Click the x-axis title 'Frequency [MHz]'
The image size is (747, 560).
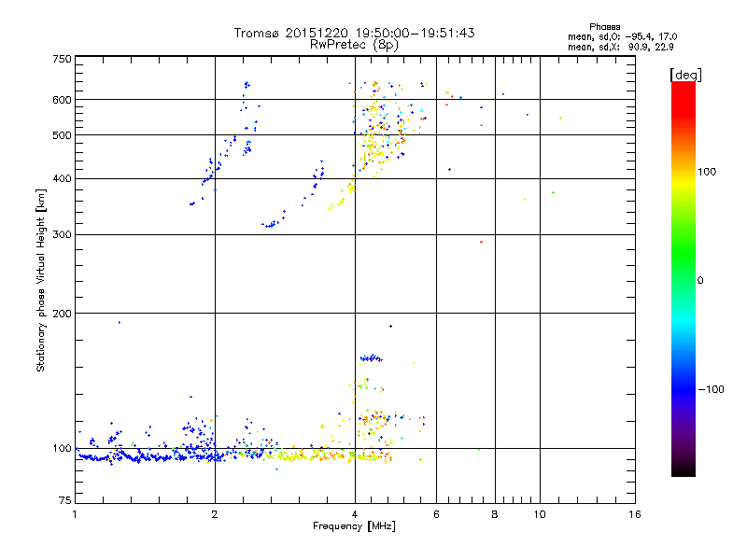[x=354, y=525]
